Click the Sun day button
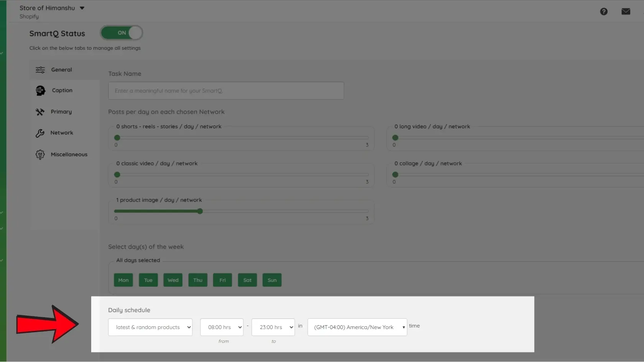The image size is (644, 362). pyautogui.click(x=272, y=280)
